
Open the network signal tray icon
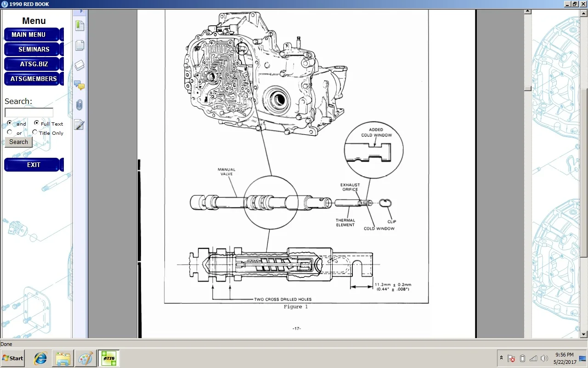coord(533,358)
